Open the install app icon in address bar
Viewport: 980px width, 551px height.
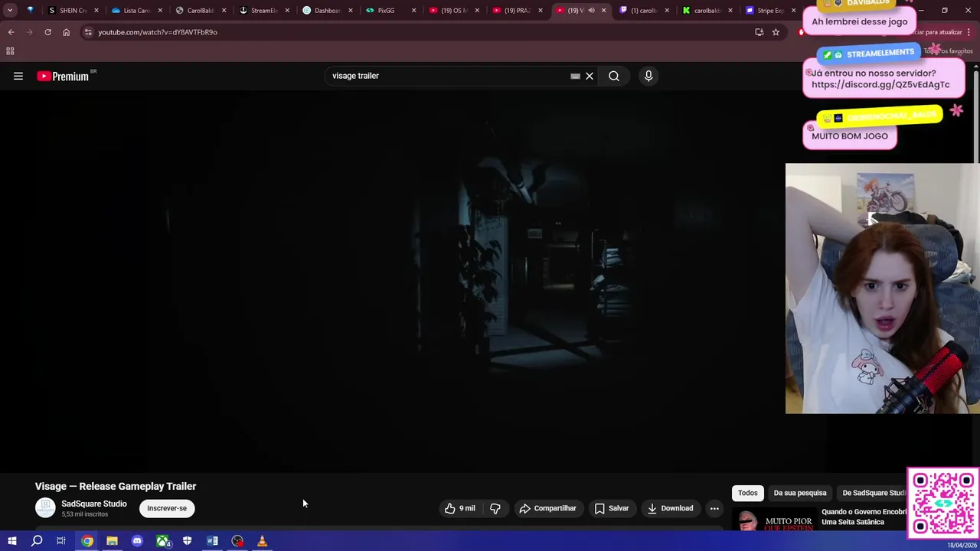tap(759, 32)
